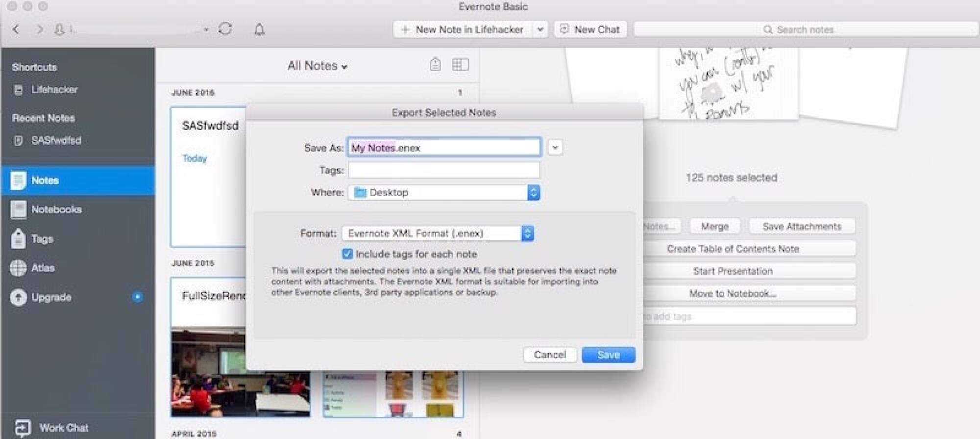Screen dimensions: 980x439
Task: Go forward with the right arrow icon
Action: click(x=39, y=29)
